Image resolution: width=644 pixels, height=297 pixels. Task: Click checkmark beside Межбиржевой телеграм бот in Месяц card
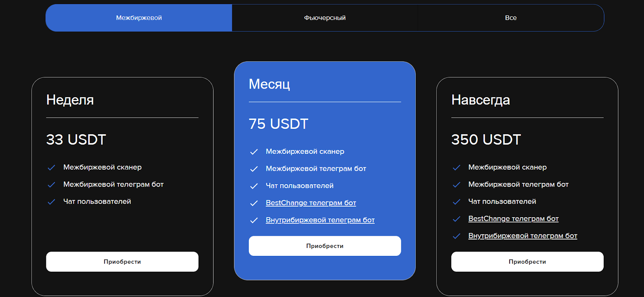254,169
